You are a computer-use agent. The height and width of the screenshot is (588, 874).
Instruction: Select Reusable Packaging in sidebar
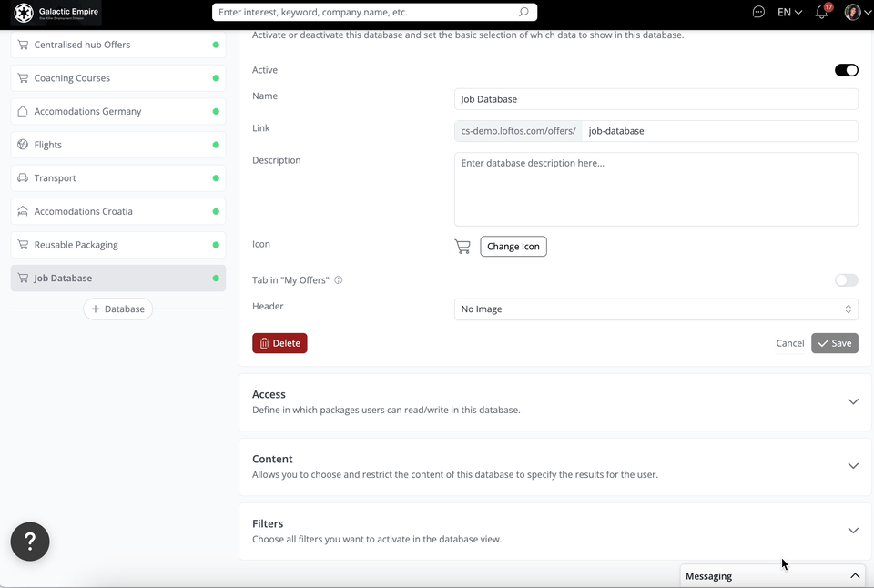117,245
